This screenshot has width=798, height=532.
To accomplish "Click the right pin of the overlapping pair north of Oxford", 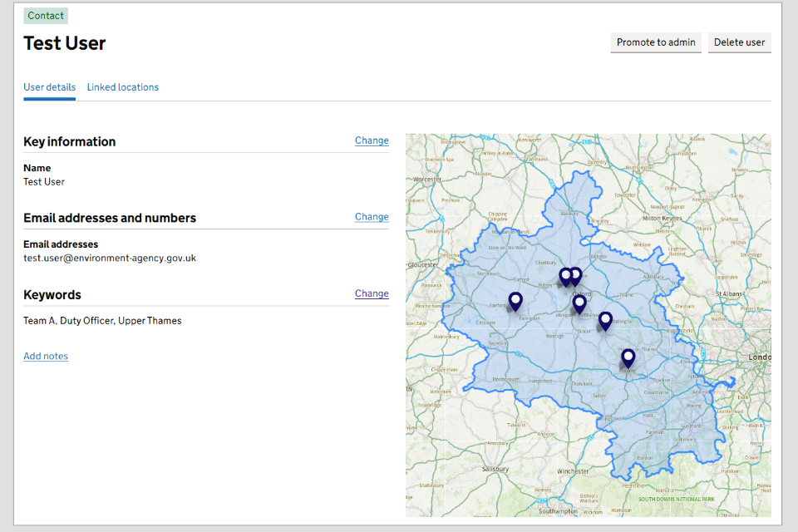I will point(576,275).
